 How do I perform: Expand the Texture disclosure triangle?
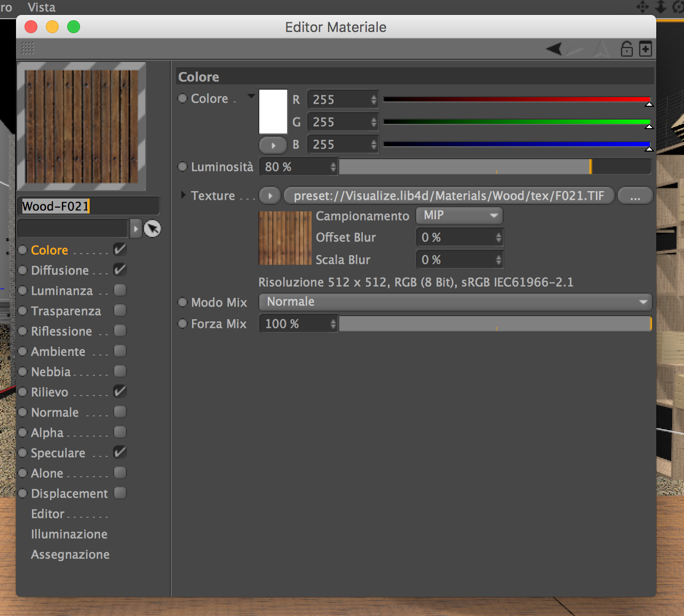point(183,195)
